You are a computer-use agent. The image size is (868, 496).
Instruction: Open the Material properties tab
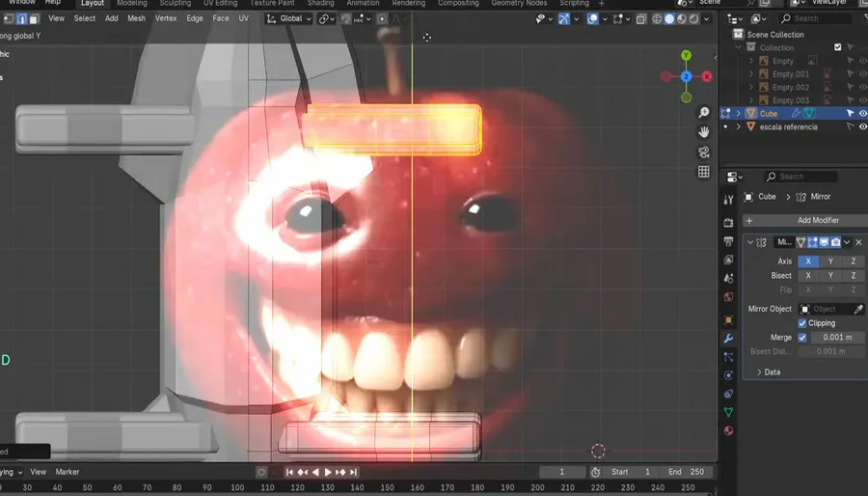[x=728, y=430]
